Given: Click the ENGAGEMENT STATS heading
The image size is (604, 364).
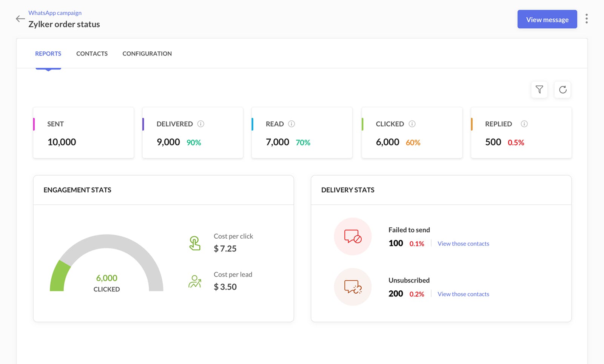Looking at the screenshot, I should (x=77, y=190).
